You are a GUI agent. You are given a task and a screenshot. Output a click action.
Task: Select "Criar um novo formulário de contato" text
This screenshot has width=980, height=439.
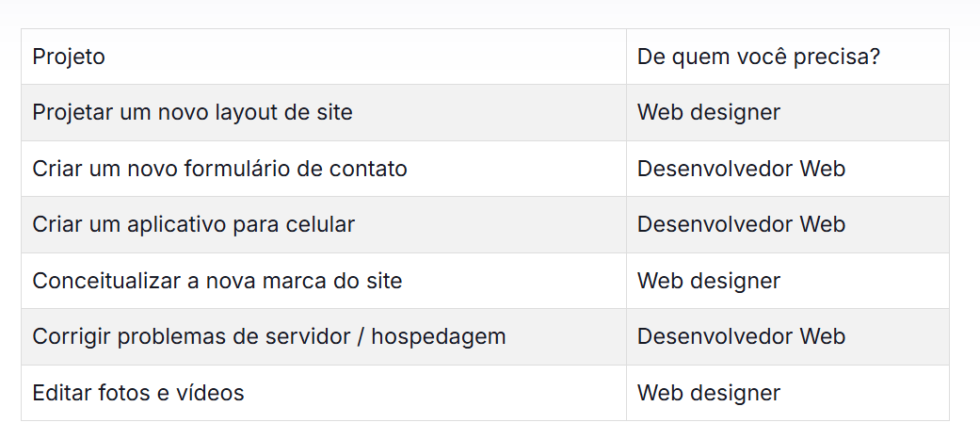point(219,170)
